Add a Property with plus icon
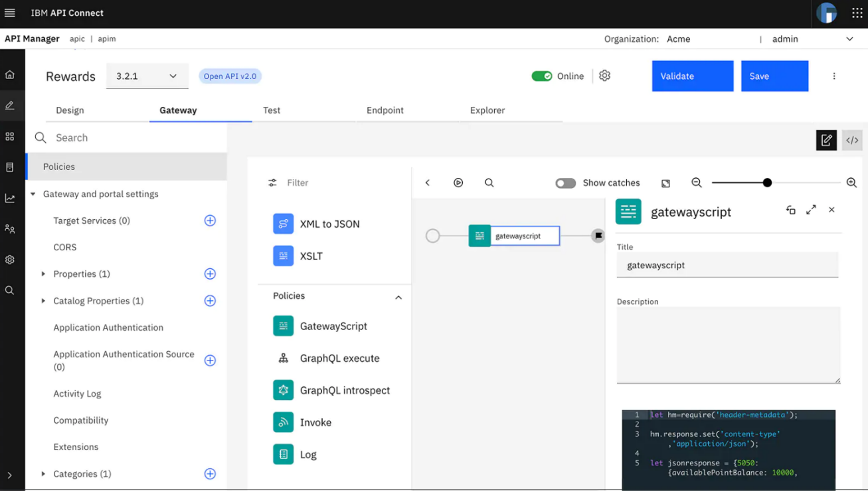868x492 pixels. (210, 274)
